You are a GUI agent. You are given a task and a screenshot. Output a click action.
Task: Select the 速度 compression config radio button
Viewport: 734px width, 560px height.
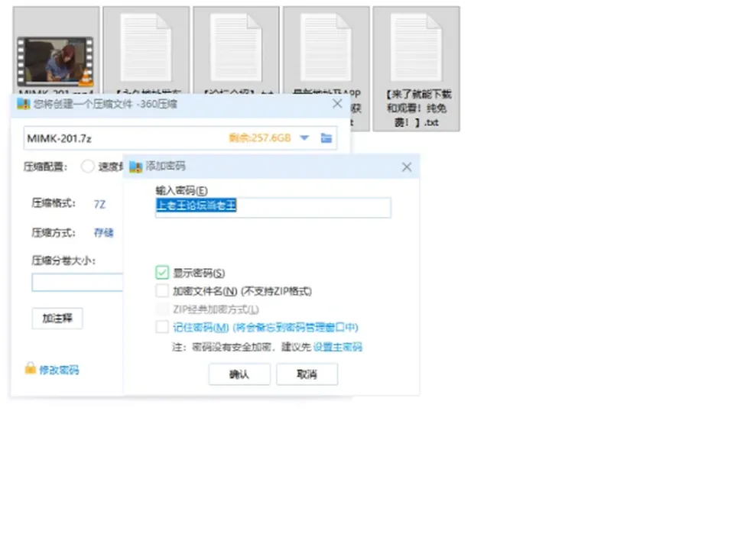coord(87,167)
